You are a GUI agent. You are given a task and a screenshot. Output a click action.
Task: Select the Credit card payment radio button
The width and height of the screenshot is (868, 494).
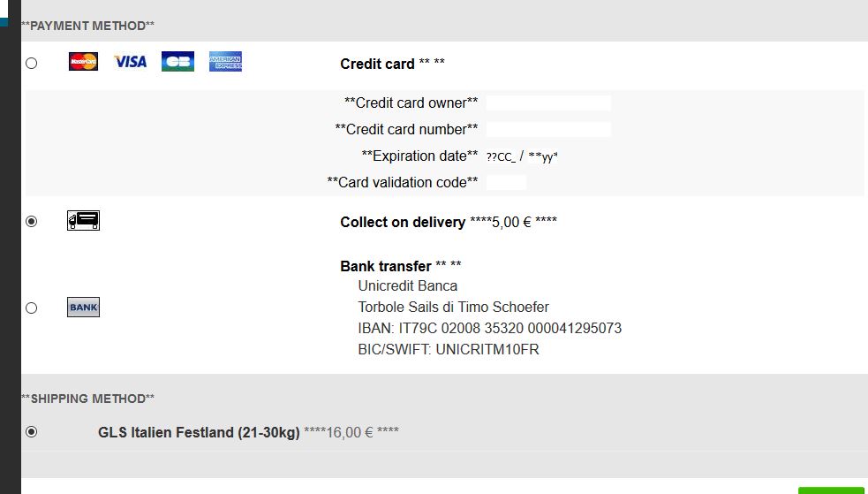[x=32, y=63]
